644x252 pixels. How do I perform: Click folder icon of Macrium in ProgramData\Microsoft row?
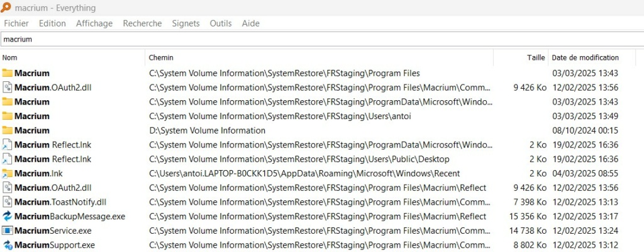pos(8,101)
